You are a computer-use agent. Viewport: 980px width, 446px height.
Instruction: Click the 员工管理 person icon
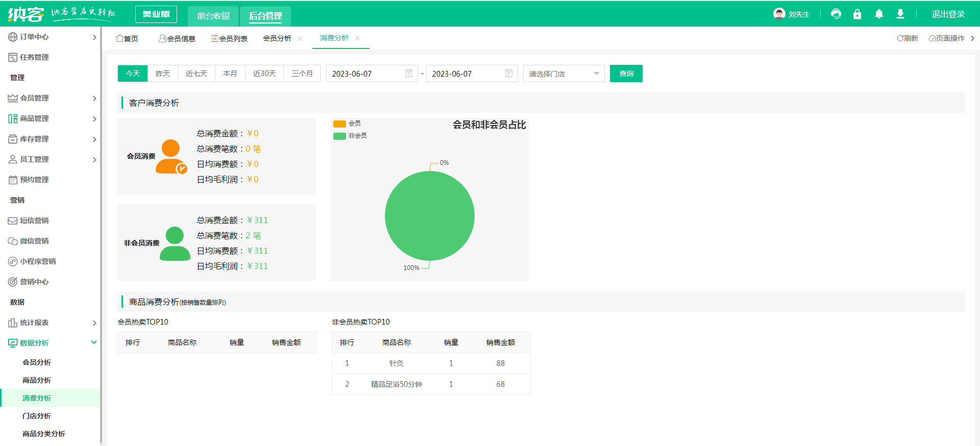coord(13,159)
